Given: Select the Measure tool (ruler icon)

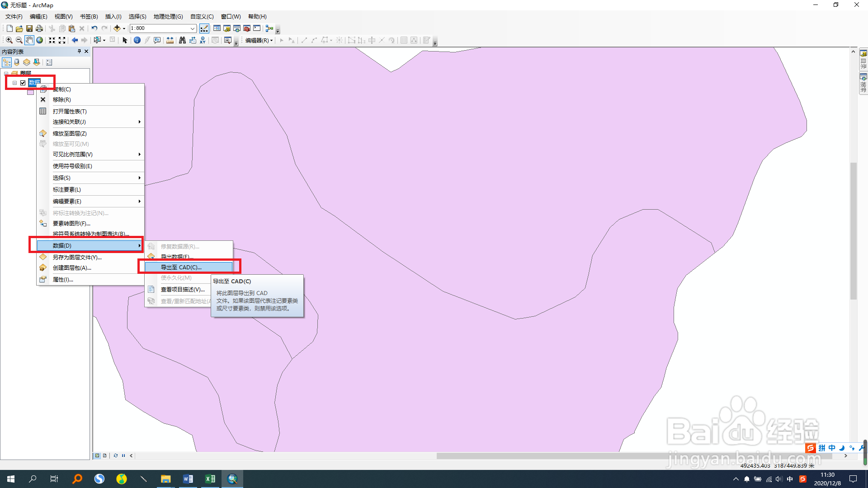Looking at the screenshot, I should pyautogui.click(x=170, y=40).
